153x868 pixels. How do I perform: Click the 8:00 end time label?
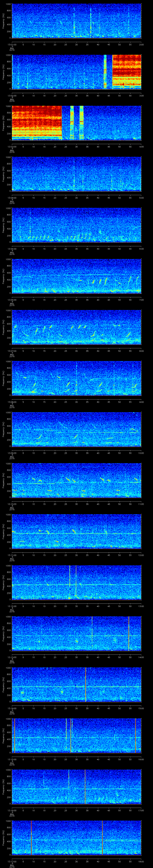click(141, 351)
